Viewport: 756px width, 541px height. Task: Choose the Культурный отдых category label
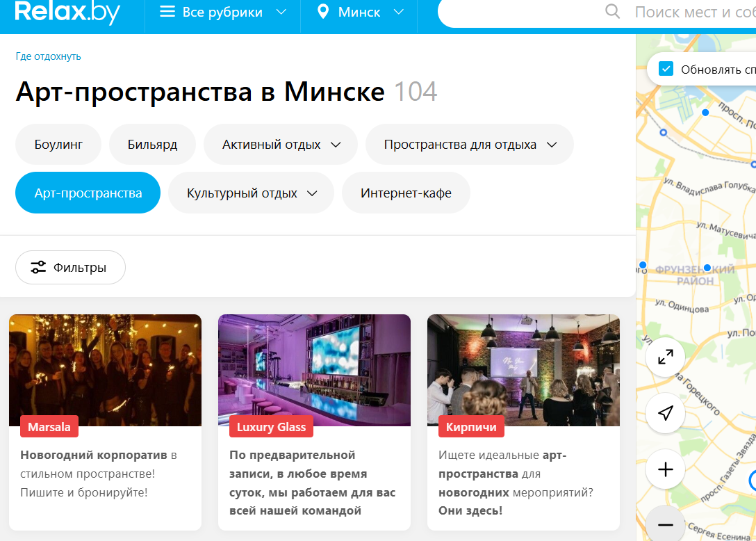coord(242,193)
